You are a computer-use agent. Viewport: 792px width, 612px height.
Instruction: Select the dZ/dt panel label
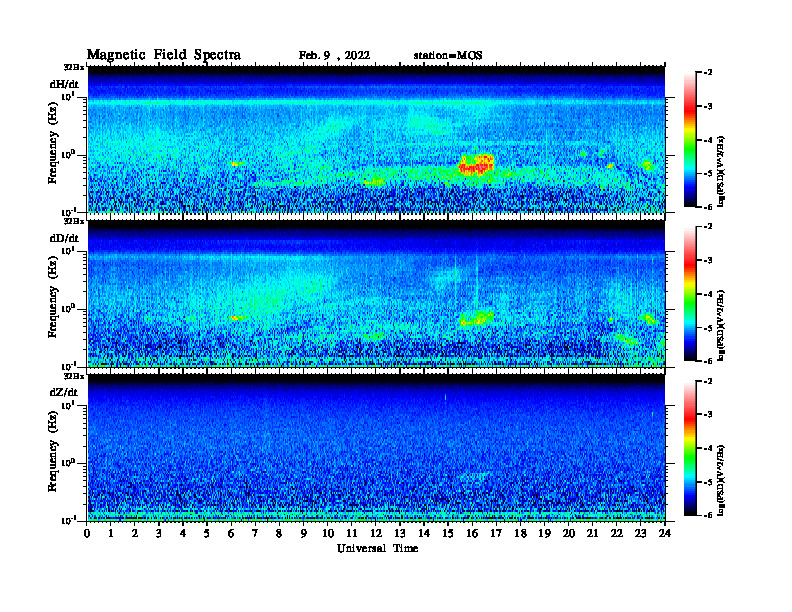point(64,392)
